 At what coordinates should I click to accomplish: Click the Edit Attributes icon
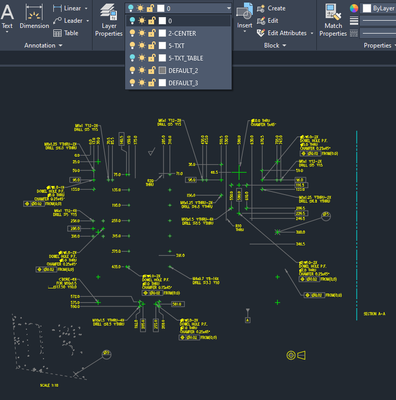pyautogui.click(x=261, y=33)
